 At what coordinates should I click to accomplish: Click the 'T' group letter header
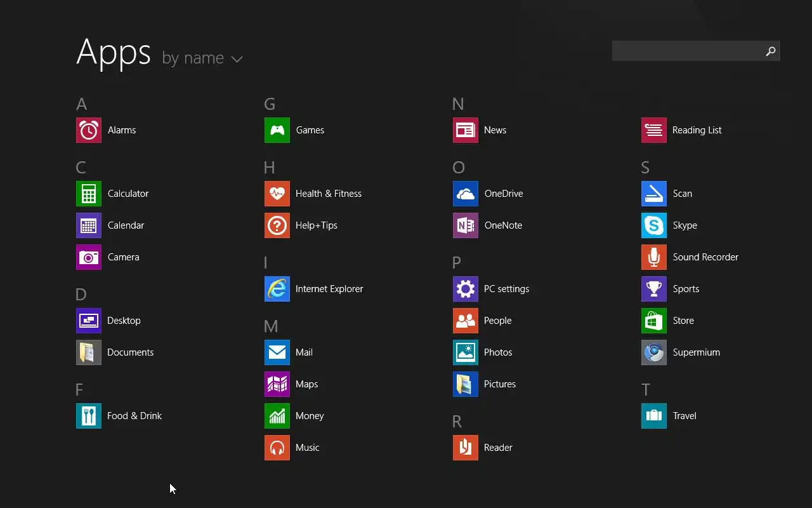646,390
